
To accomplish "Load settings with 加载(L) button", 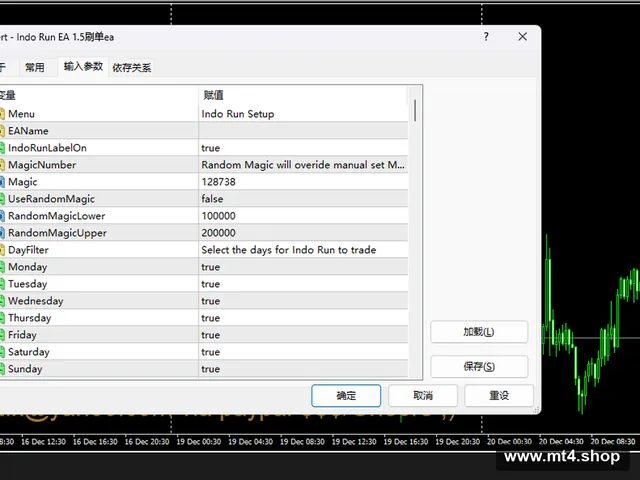I will pos(479,332).
